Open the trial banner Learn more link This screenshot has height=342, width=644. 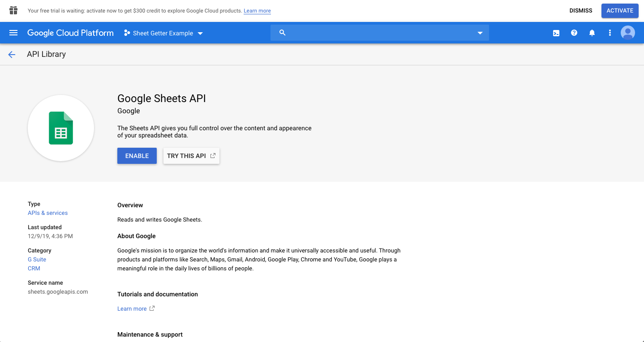tap(257, 11)
